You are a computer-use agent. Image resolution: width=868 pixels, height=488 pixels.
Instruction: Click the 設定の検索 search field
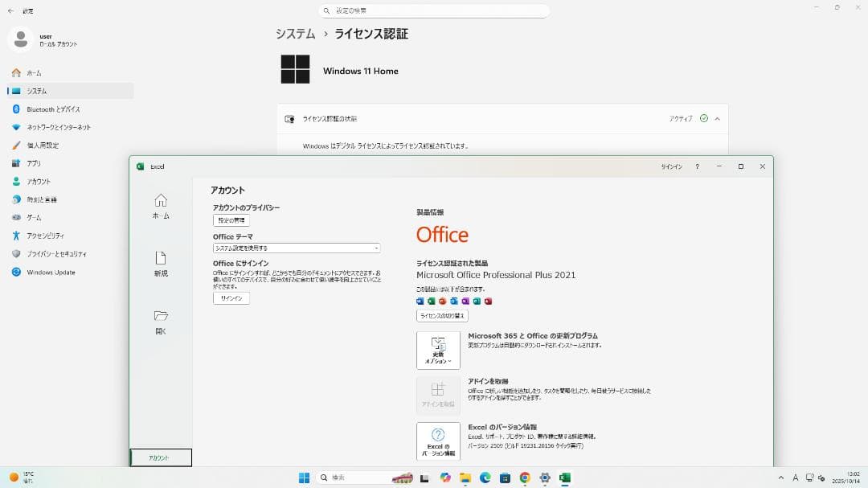(434, 10)
